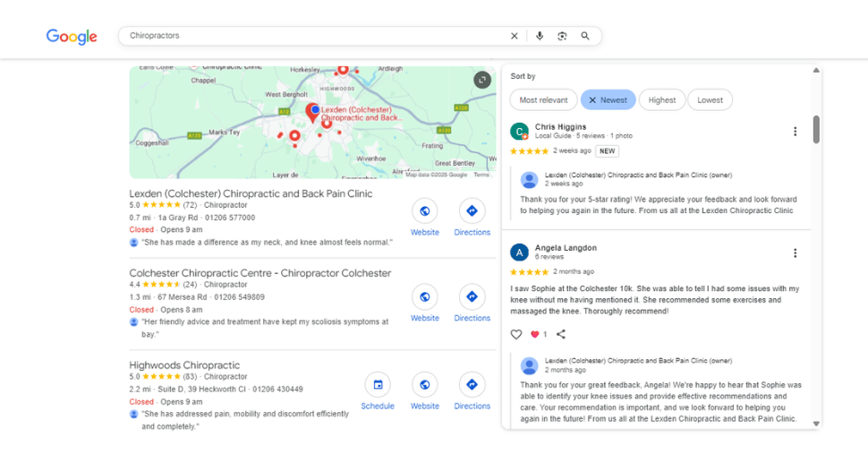The image size is (868, 463).
Task: Sort reviews by Highest rating
Action: coord(662,100)
